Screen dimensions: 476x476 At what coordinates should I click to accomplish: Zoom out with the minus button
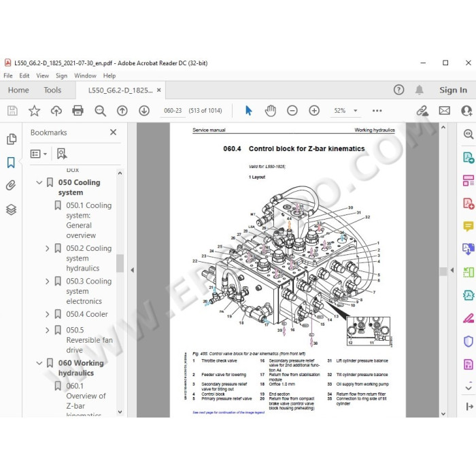point(292,110)
